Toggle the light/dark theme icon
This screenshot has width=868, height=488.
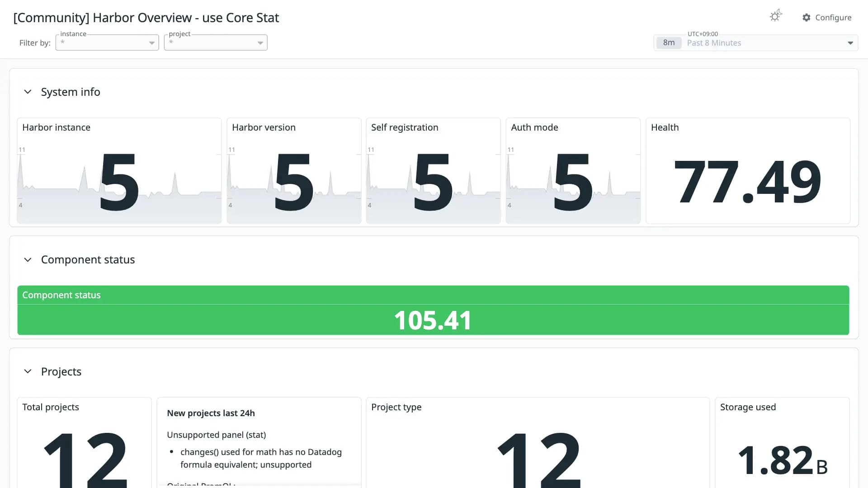click(776, 16)
